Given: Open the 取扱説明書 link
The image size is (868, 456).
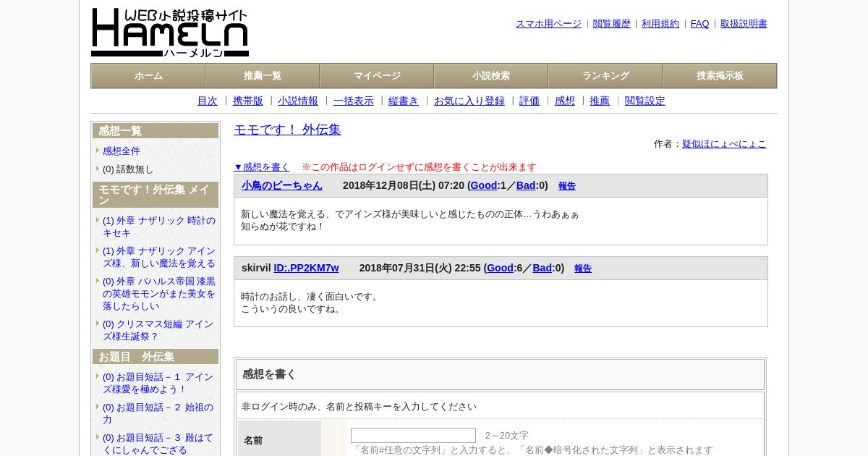Looking at the screenshot, I should tap(744, 24).
